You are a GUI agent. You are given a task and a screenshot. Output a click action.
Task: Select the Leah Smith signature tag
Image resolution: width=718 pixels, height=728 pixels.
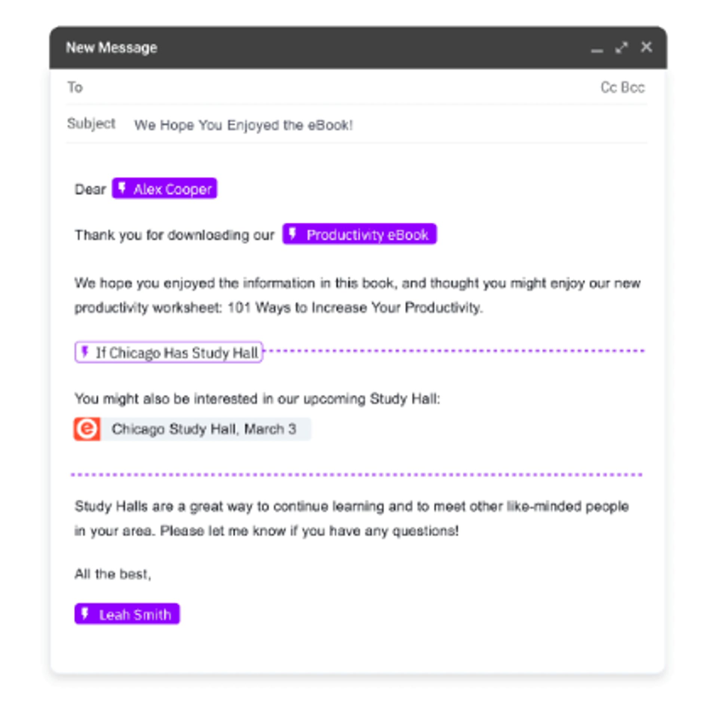(135, 615)
